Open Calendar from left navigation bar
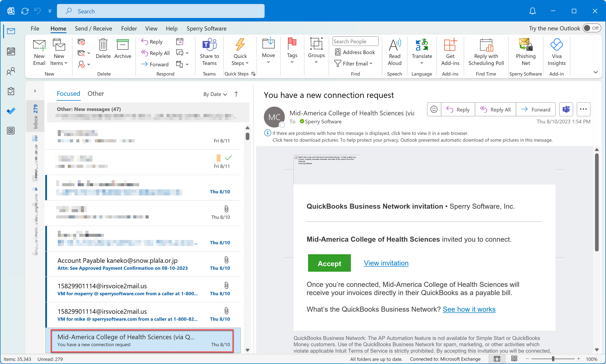 (11, 51)
